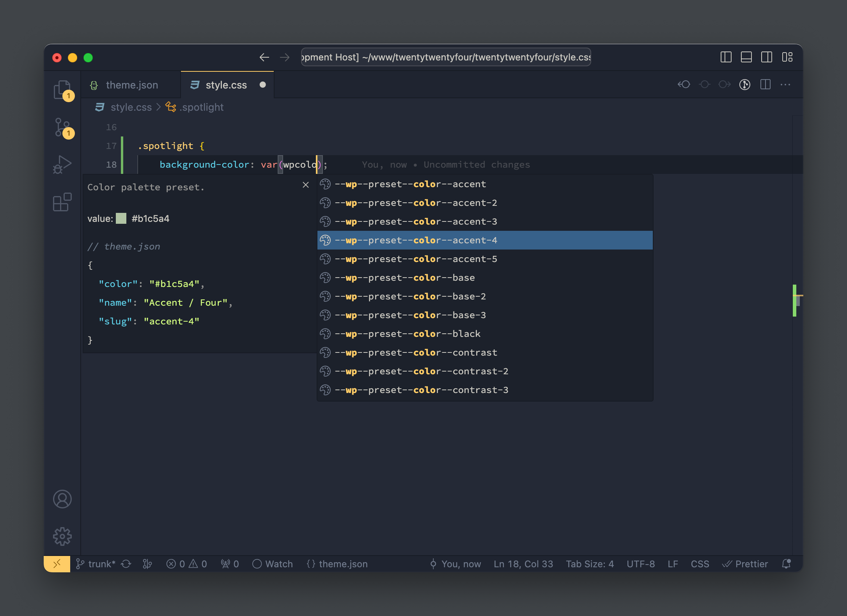Open the Extensions view
Viewport: 847px width, 616px height.
(62, 202)
